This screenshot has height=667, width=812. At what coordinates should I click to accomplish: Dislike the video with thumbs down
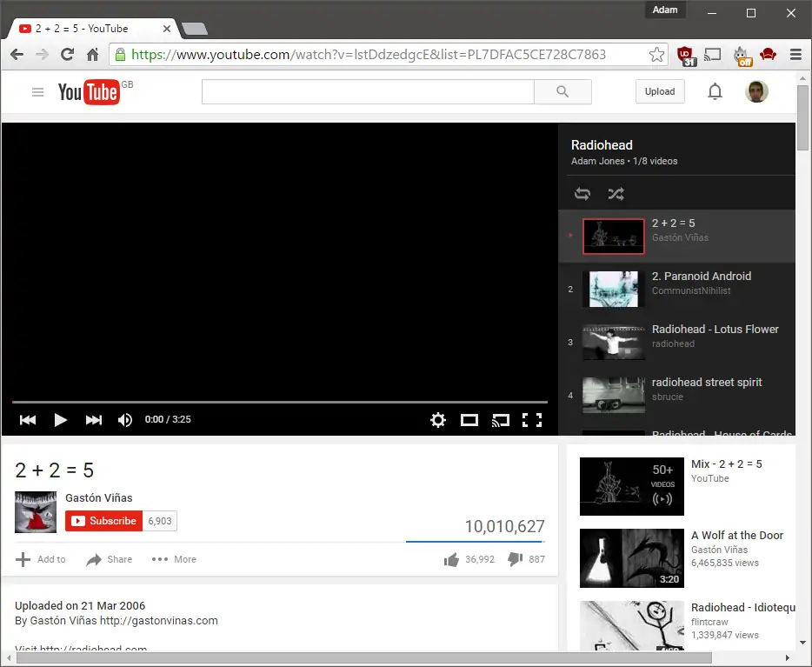[x=526, y=559]
